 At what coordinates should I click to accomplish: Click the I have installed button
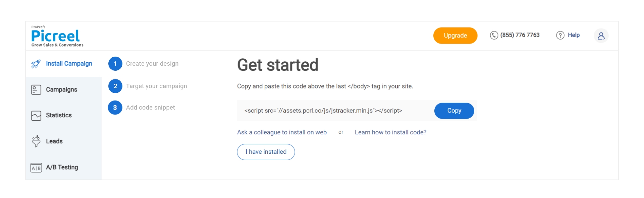point(266,152)
